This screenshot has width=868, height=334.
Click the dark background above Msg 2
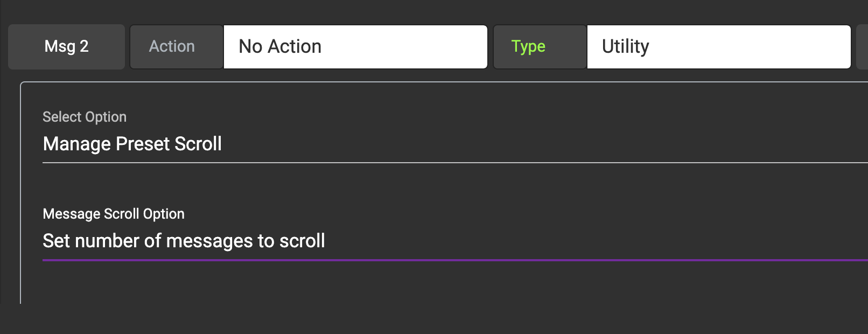click(66, 11)
